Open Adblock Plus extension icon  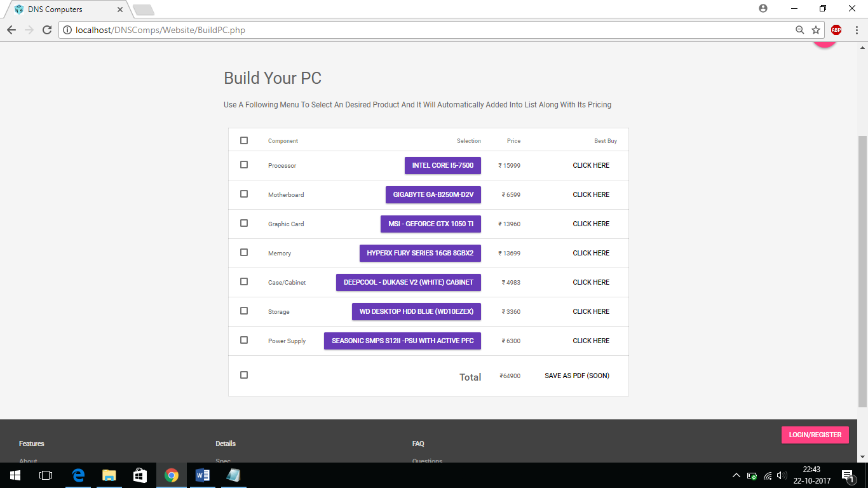pyautogui.click(x=836, y=30)
